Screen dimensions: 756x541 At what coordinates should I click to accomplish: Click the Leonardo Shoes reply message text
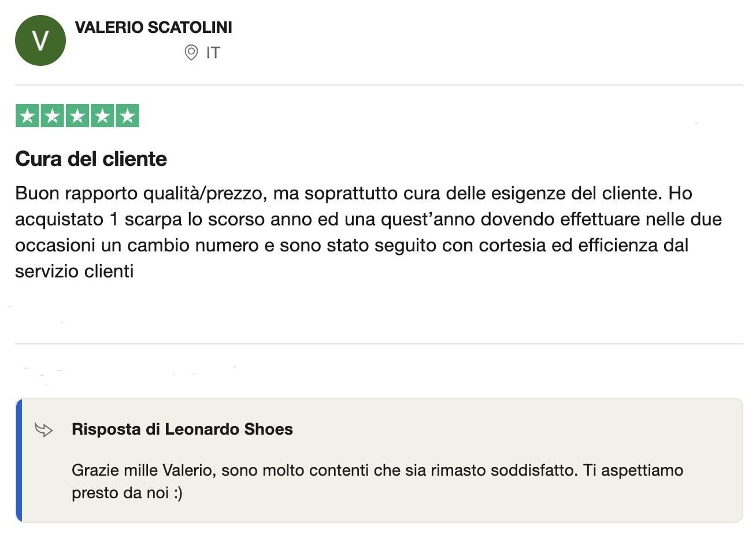(377, 481)
